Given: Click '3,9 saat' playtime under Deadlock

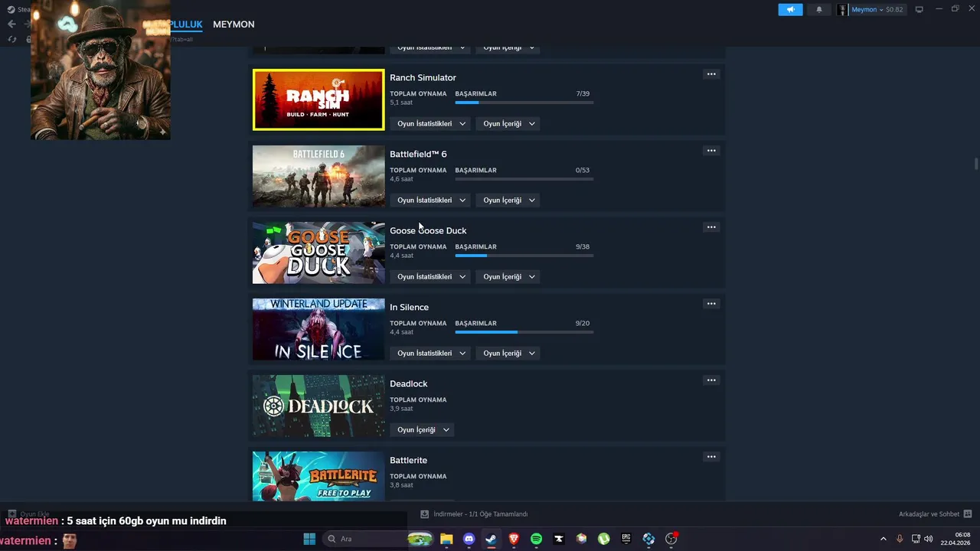Looking at the screenshot, I should 401,409.
